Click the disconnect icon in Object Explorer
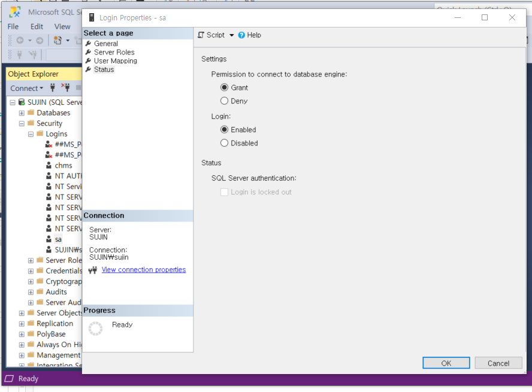This screenshot has width=532, height=392. pyautogui.click(x=66, y=87)
